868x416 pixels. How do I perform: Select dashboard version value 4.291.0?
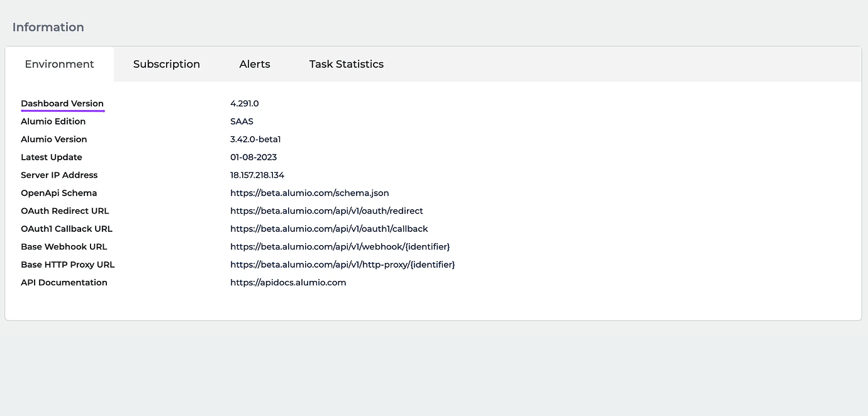point(245,104)
